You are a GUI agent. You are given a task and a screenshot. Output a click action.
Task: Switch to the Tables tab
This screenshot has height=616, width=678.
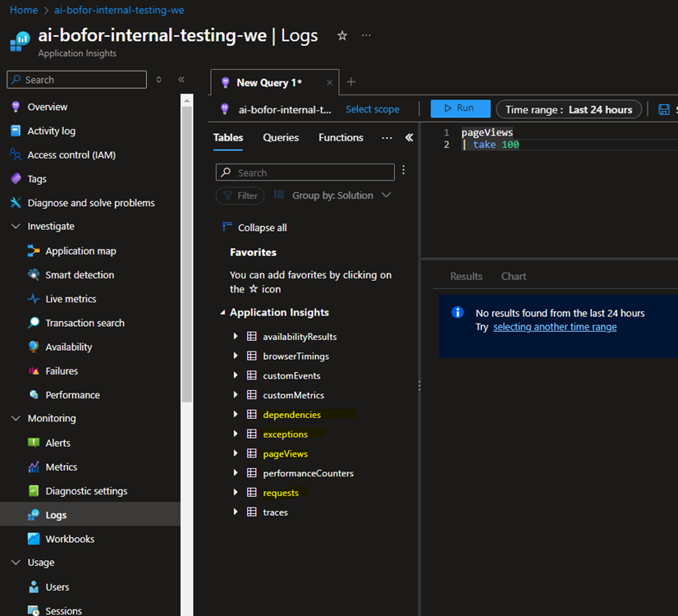pyautogui.click(x=228, y=137)
